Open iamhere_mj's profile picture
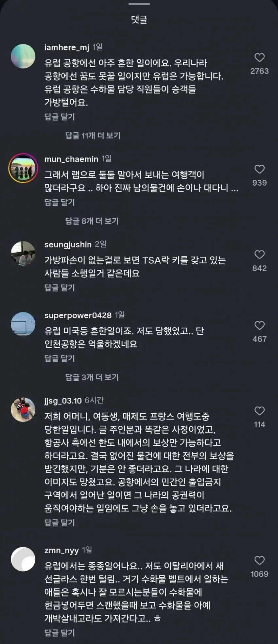278x644 pixels. point(23,56)
